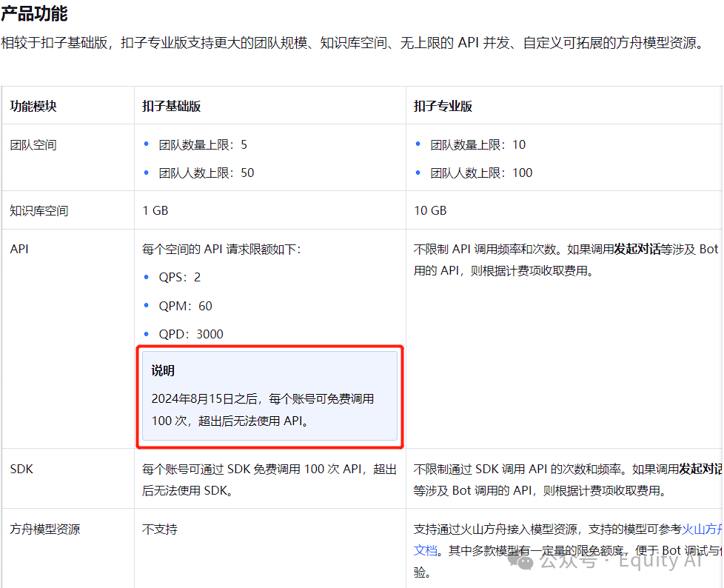Click the QPS：2 bullet item

180,277
